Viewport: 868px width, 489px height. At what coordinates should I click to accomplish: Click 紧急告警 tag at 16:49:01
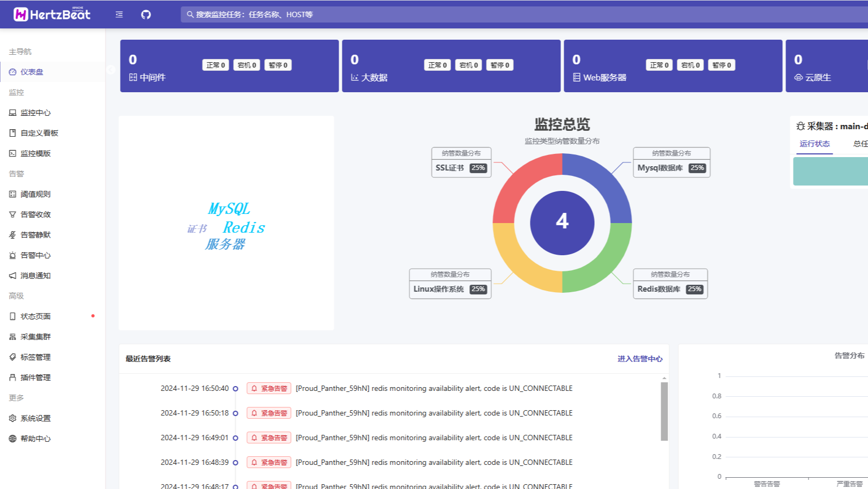(x=269, y=438)
